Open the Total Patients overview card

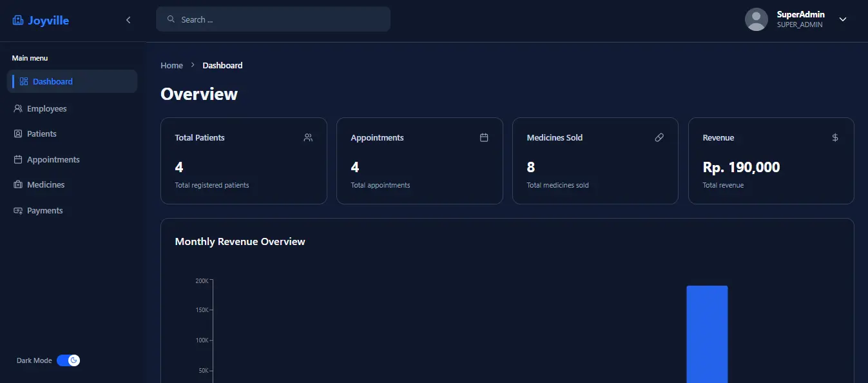[244, 161]
